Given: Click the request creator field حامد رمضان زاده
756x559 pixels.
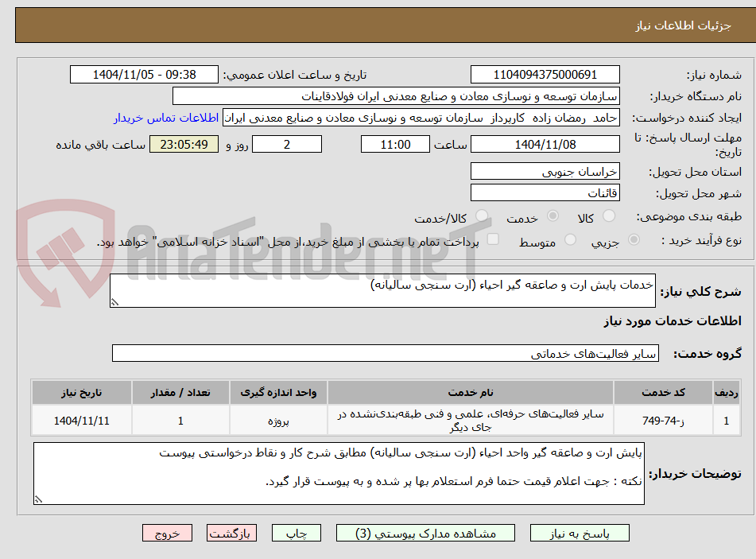Looking at the screenshot, I should click(x=421, y=118).
